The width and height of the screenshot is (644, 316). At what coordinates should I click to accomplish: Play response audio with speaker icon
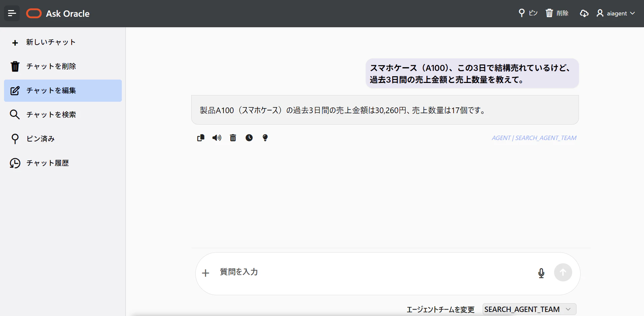pyautogui.click(x=217, y=138)
